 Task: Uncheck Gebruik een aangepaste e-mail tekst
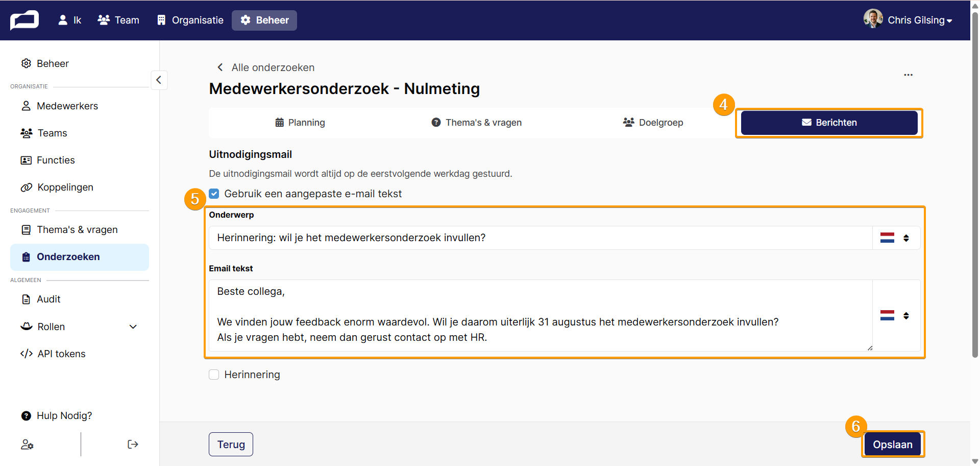pos(214,194)
